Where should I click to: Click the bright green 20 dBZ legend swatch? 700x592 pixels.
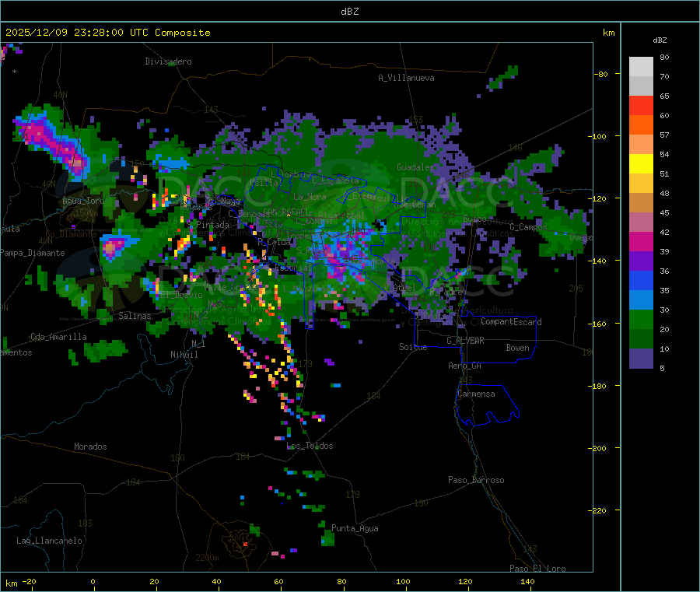(x=641, y=319)
